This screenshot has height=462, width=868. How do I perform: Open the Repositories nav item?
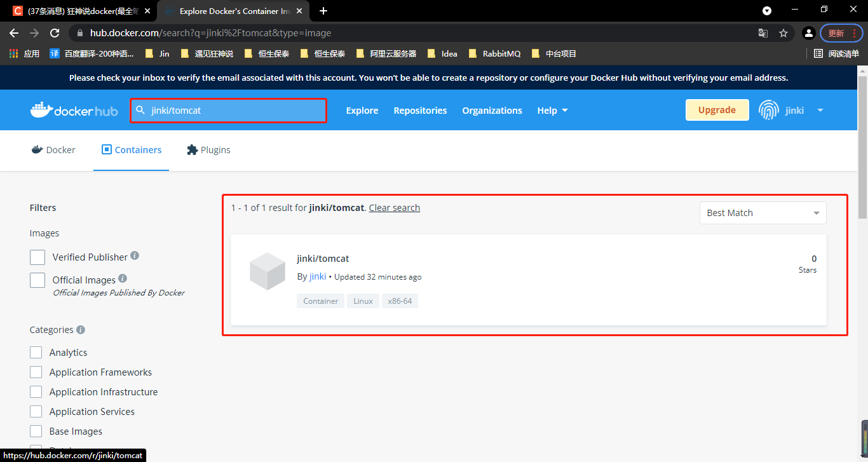[420, 111]
